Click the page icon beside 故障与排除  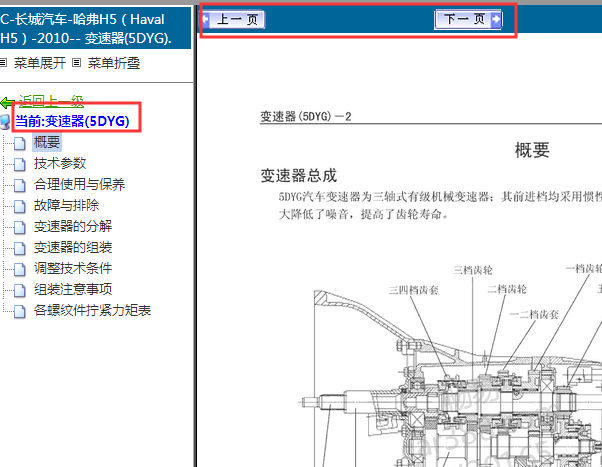(20, 207)
